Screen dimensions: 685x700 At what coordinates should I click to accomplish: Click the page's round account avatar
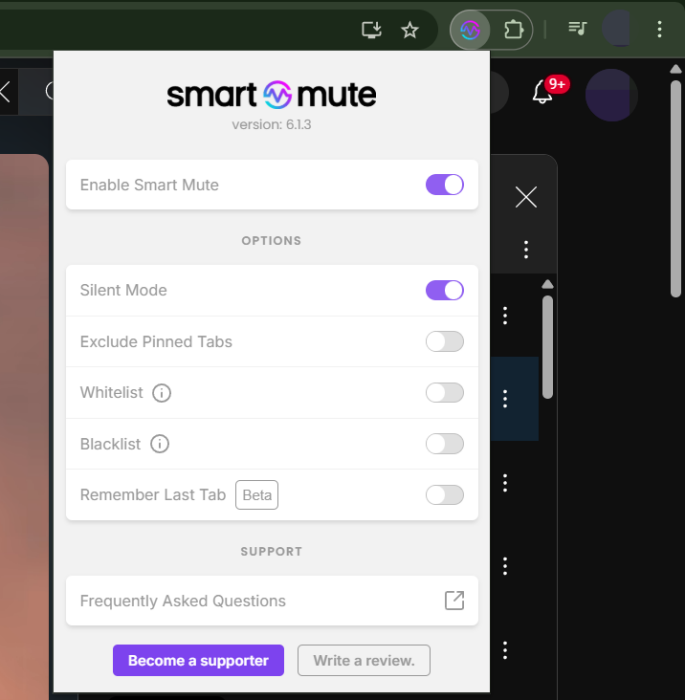[611, 95]
